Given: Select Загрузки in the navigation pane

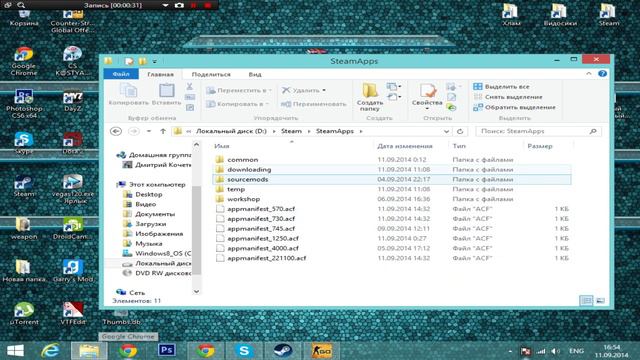Looking at the screenshot, I should pyautogui.click(x=150, y=224).
